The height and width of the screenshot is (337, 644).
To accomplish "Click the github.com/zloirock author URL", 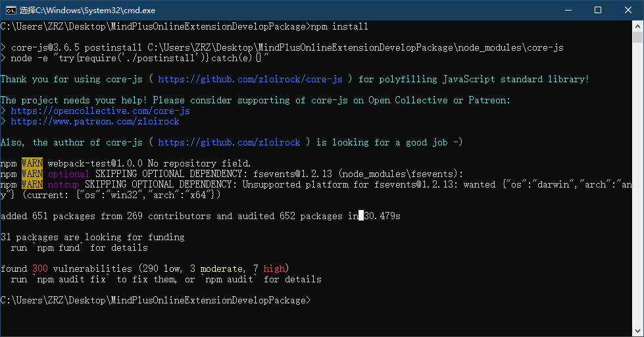I will point(229,142).
